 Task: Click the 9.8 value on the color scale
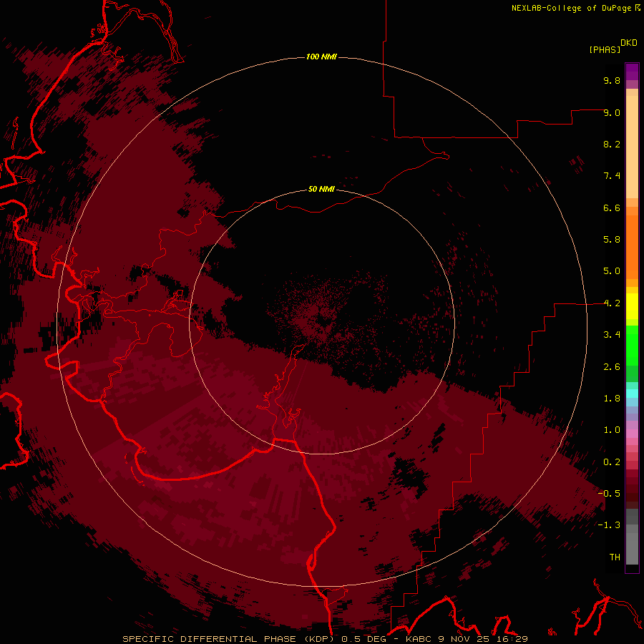coord(612,80)
